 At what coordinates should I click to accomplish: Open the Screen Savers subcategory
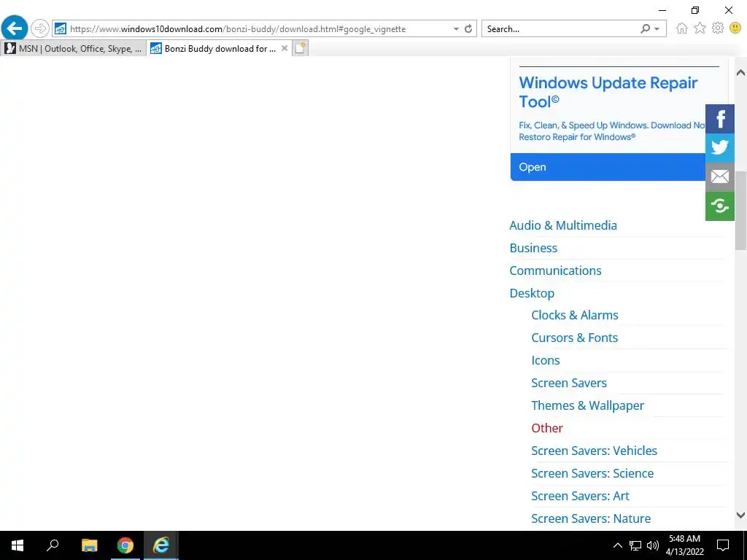569,383
